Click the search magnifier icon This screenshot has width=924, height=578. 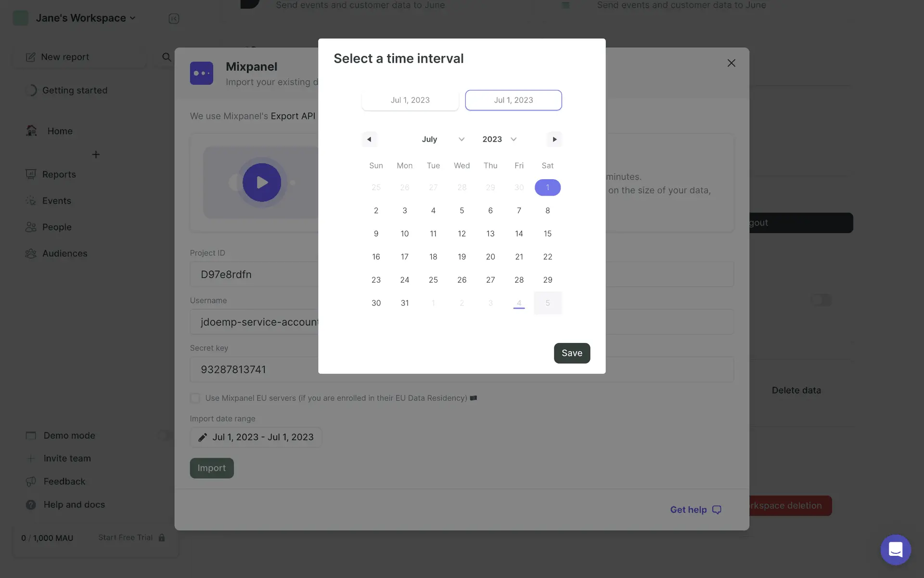(x=167, y=57)
